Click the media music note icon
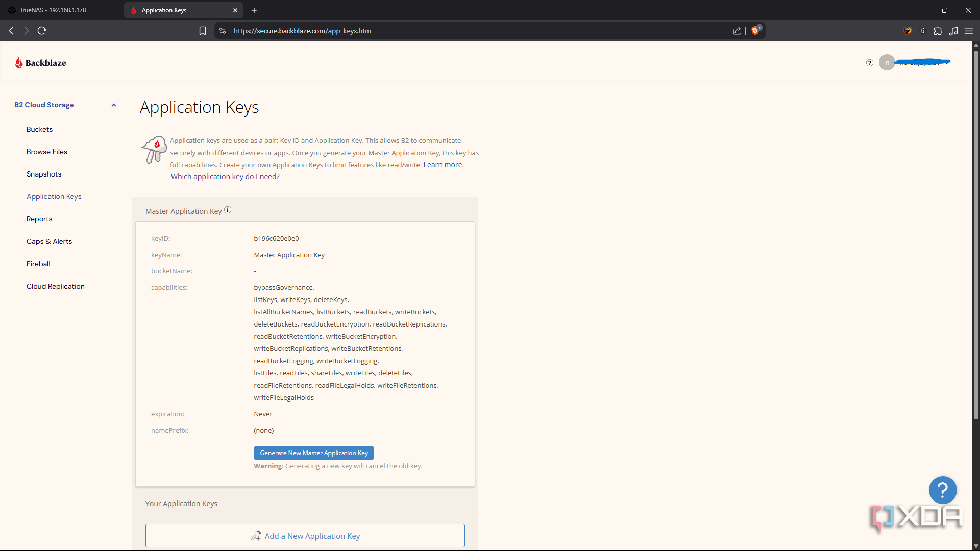Image resolution: width=980 pixels, height=551 pixels. coord(953,31)
